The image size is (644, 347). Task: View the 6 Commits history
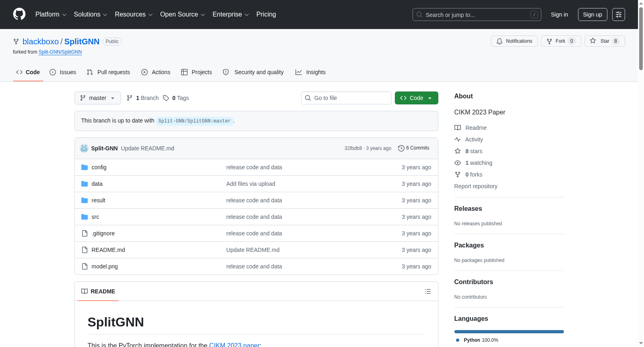pos(414,148)
